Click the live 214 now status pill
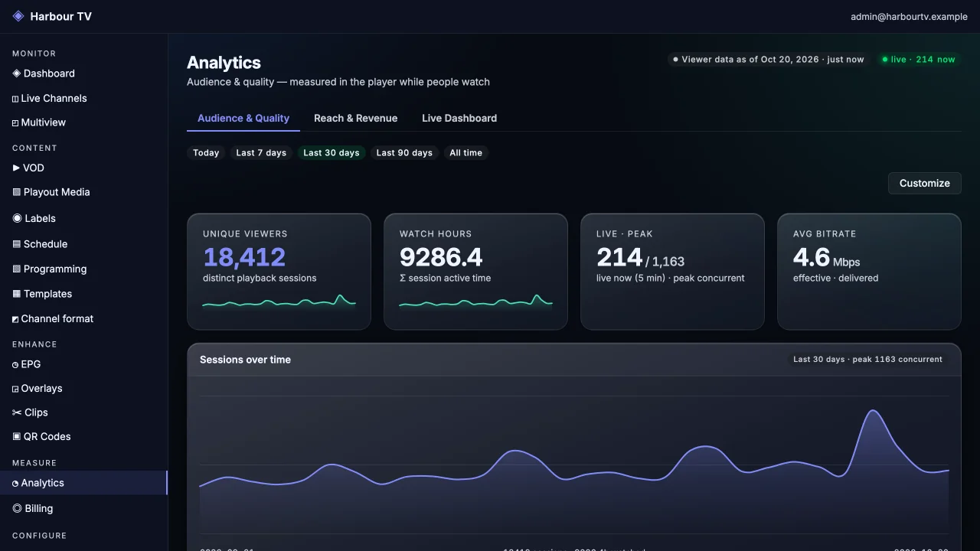This screenshot has height=551, width=980. [919, 59]
